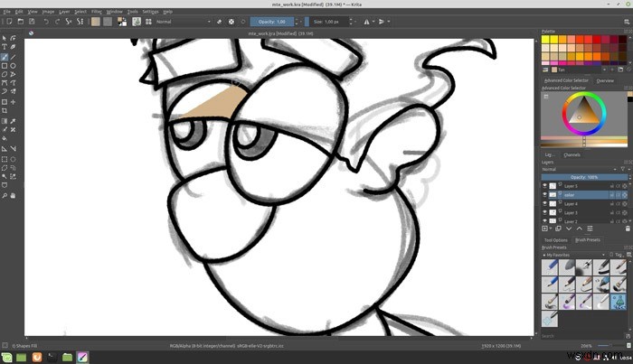Duplicate the current layer

point(558,229)
